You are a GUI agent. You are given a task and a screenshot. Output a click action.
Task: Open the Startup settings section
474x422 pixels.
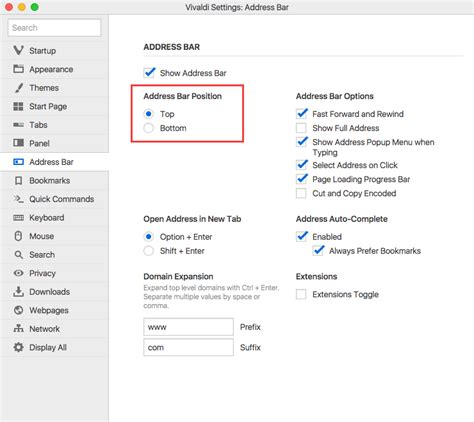(x=43, y=51)
